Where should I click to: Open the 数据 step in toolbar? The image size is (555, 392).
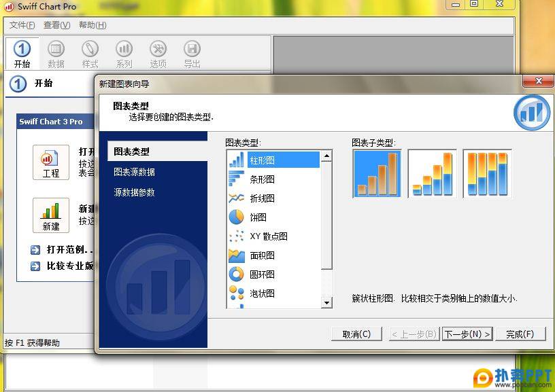(56, 49)
